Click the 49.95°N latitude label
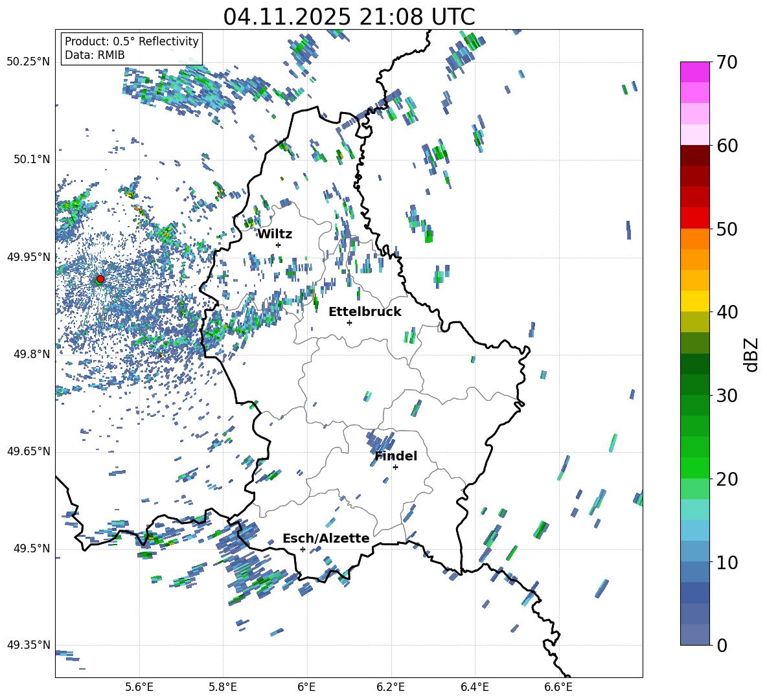 click(x=29, y=256)
